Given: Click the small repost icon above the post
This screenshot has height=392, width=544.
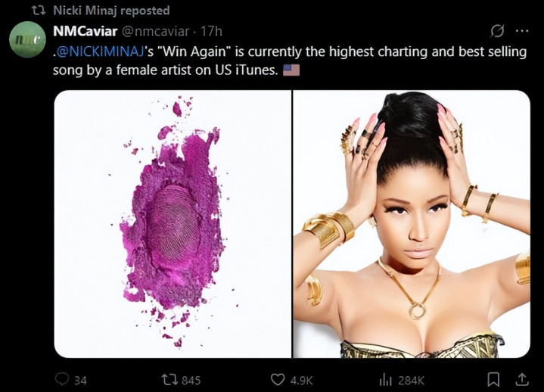Looking at the screenshot, I should [x=39, y=11].
